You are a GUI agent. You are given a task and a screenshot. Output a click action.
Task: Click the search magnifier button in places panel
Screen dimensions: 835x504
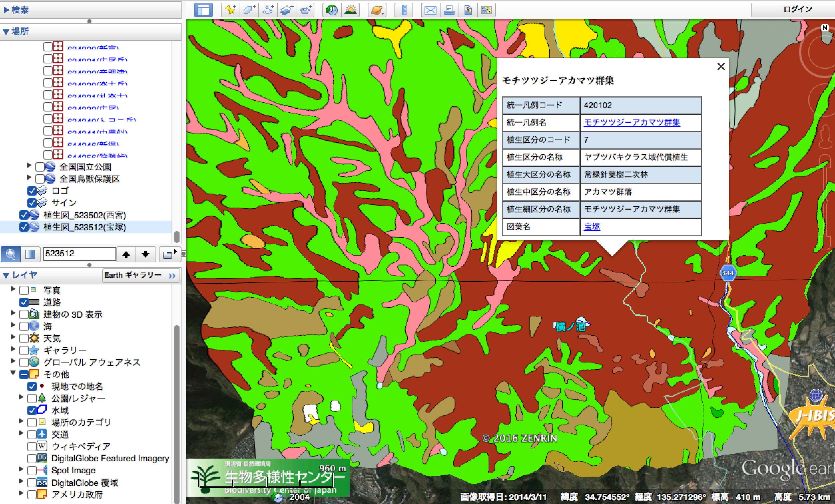click(10, 254)
